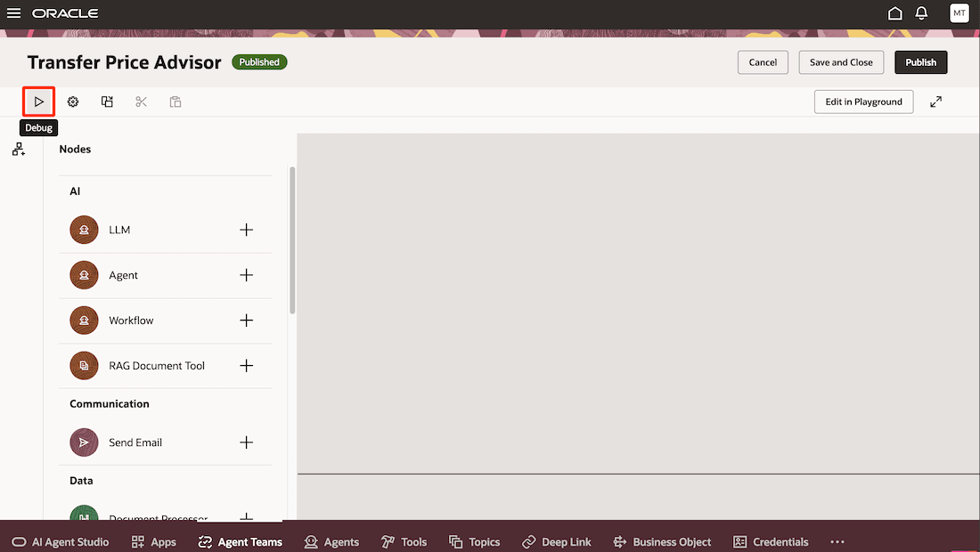The height and width of the screenshot is (552, 980).
Task: Click the RAG Document Tool icon
Action: [x=84, y=366]
